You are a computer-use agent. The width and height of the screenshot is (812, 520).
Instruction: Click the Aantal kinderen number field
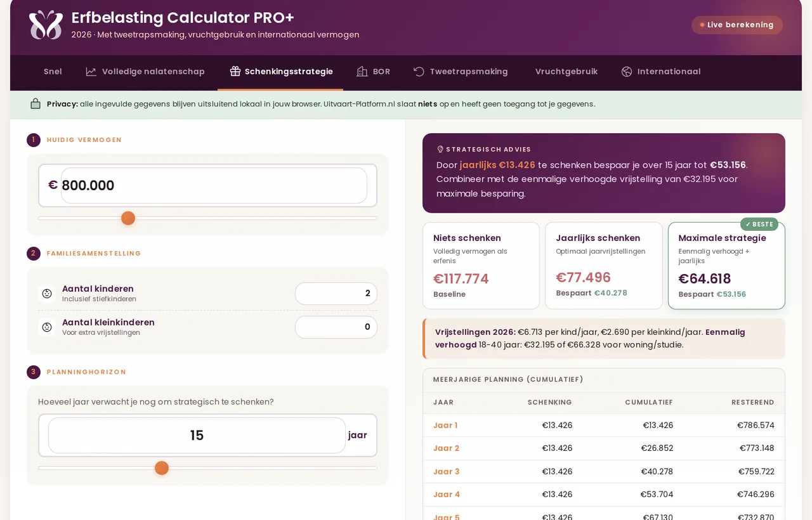point(336,294)
